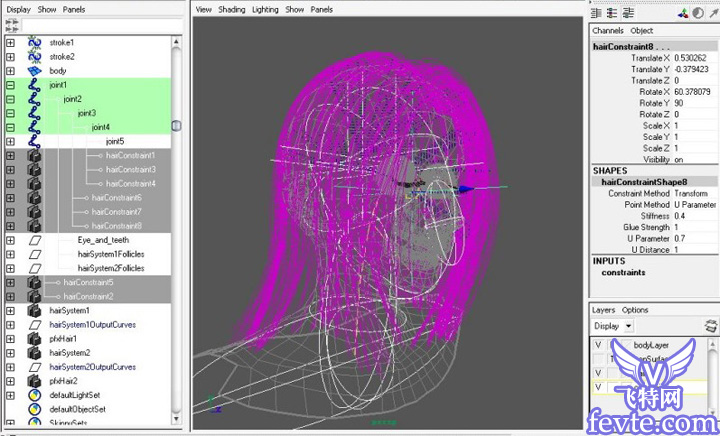The height and width of the screenshot is (436, 720).
Task: Click the joint1 bone icon
Action: click(34, 85)
